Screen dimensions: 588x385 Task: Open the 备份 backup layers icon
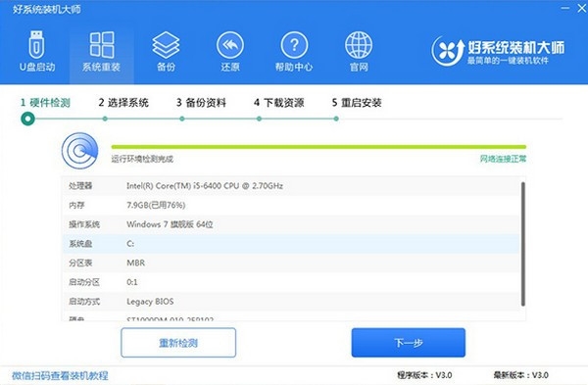(x=166, y=52)
